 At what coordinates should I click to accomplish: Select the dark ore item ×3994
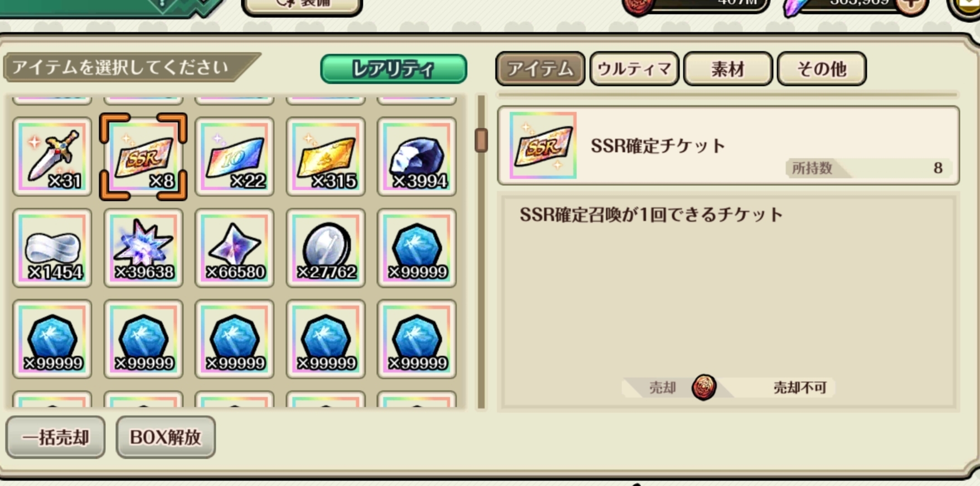coord(416,157)
